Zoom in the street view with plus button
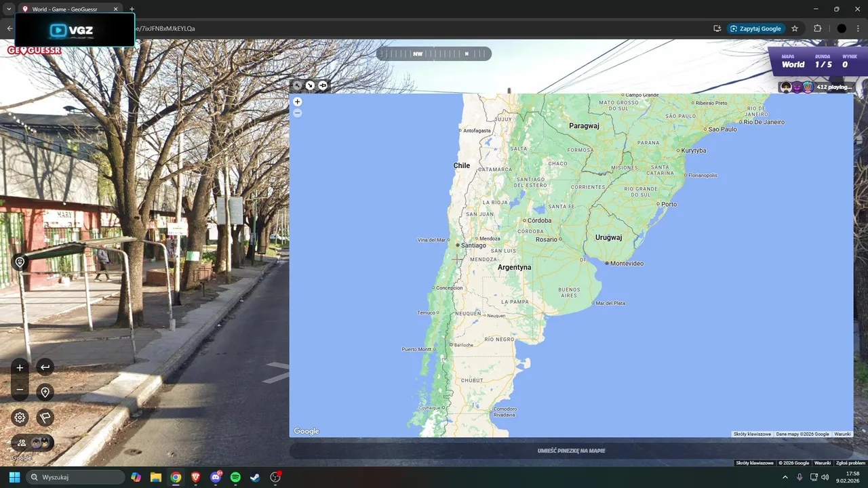The image size is (868, 488). (20, 367)
